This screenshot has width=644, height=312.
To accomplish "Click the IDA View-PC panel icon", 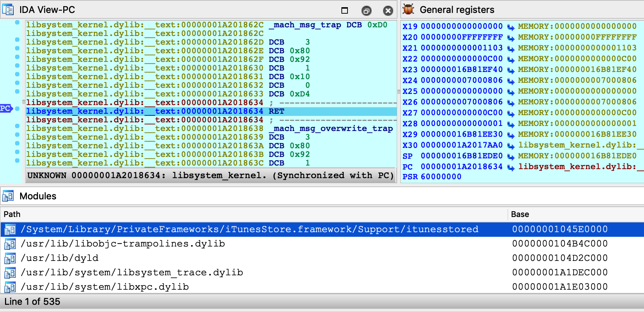I will 8,10.
